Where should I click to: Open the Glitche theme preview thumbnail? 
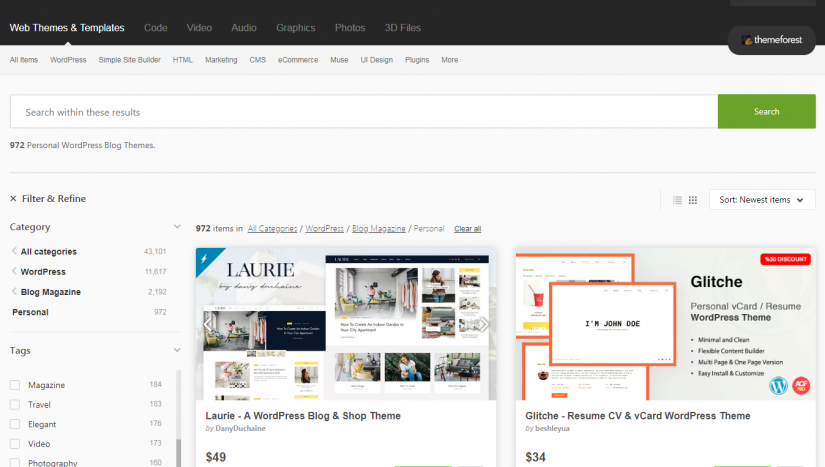(x=666, y=324)
